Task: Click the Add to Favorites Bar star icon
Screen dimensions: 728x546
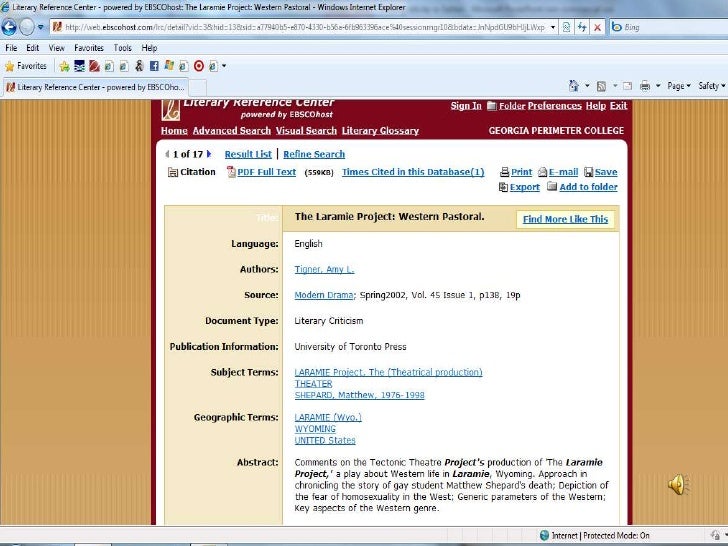Action: click(64, 66)
